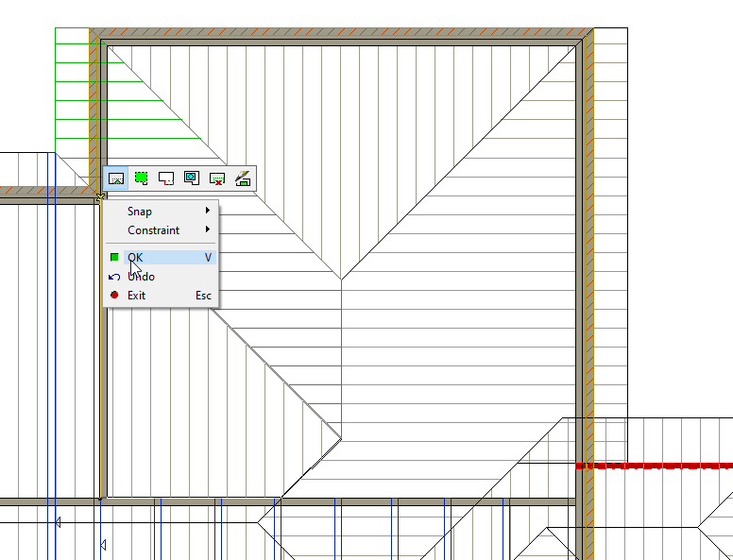Click the upper small triangle marker at bottom-left
This screenshot has width=733, height=560.
(x=57, y=522)
